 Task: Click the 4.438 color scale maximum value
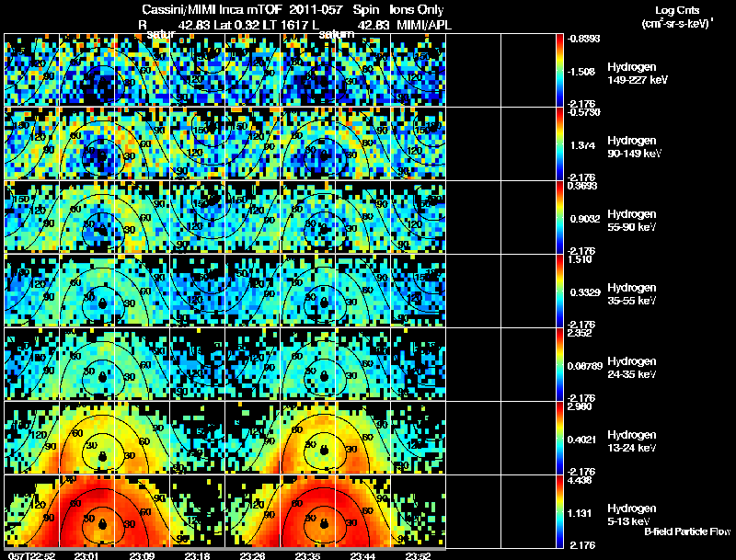pyautogui.click(x=580, y=480)
